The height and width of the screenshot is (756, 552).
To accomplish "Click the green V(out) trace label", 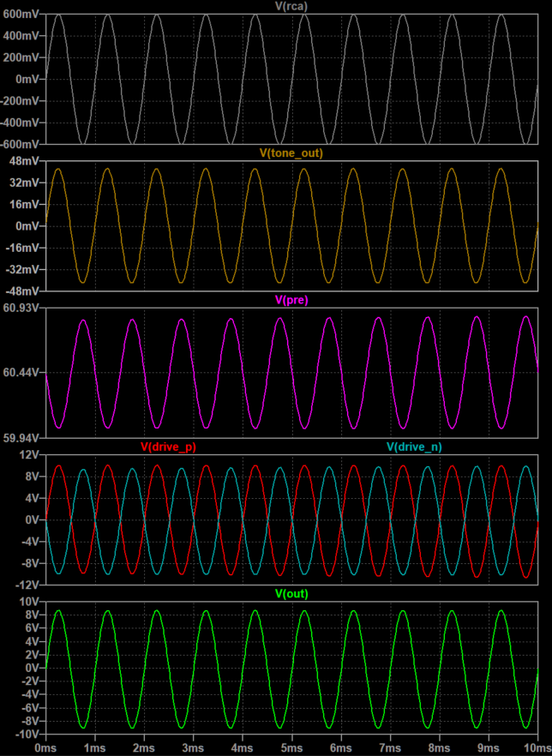I will click(x=291, y=594).
